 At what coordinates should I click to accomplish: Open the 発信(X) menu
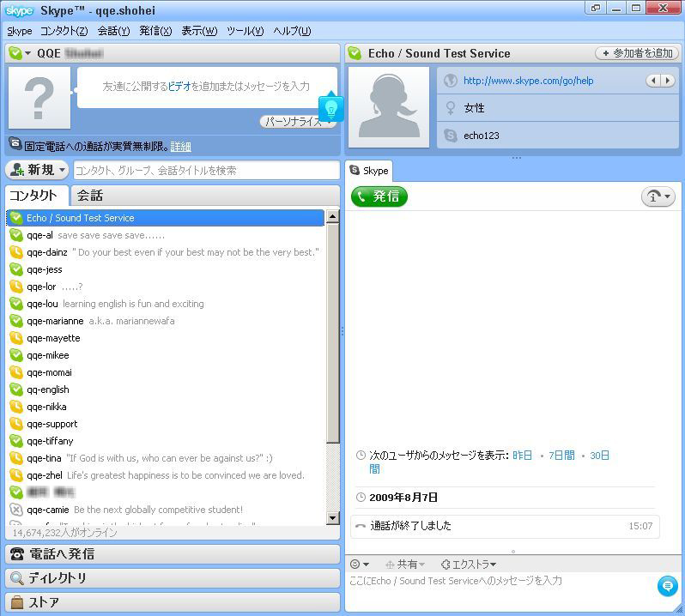[155, 31]
